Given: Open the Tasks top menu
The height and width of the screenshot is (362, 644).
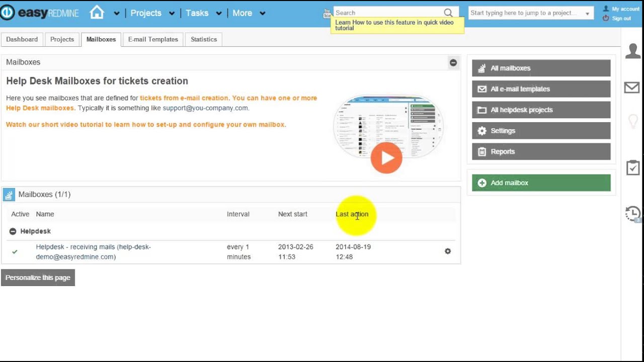Looking at the screenshot, I should (x=197, y=13).
